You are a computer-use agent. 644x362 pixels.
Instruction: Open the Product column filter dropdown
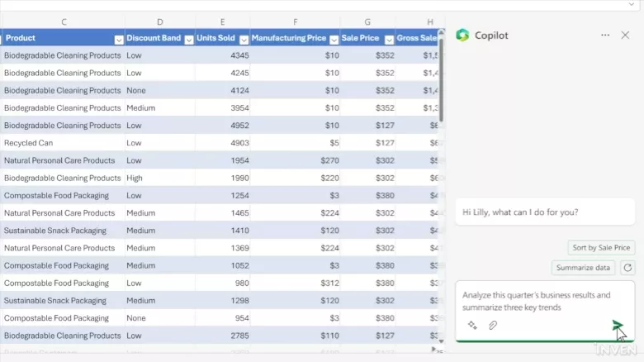point(119,39)
